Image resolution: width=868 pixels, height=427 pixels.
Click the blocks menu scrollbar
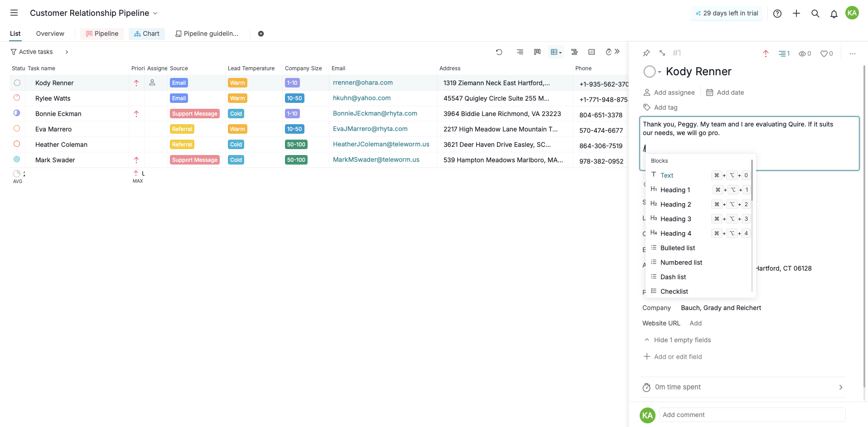tap(752, 180)
